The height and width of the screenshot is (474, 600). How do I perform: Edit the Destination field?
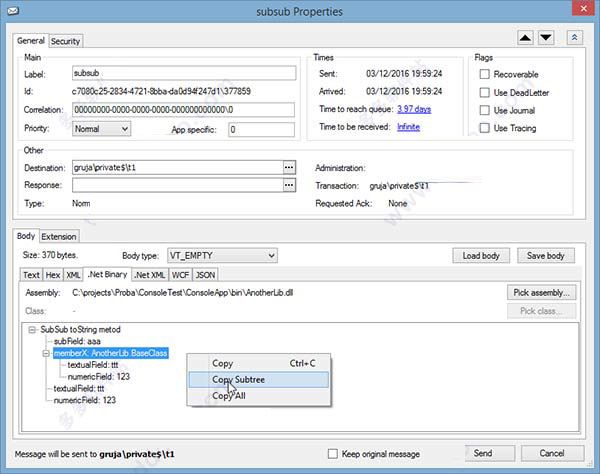pyautogui.click(x=178, y=168)
